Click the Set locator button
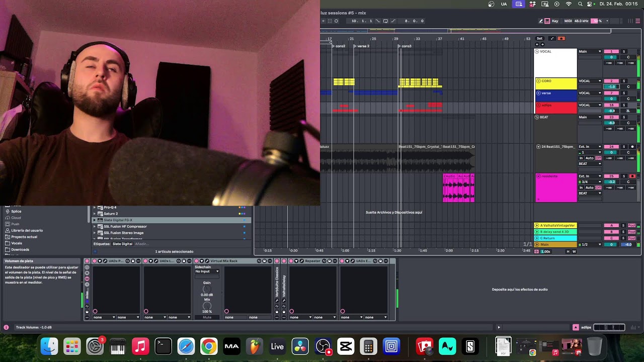 point(539,39)
